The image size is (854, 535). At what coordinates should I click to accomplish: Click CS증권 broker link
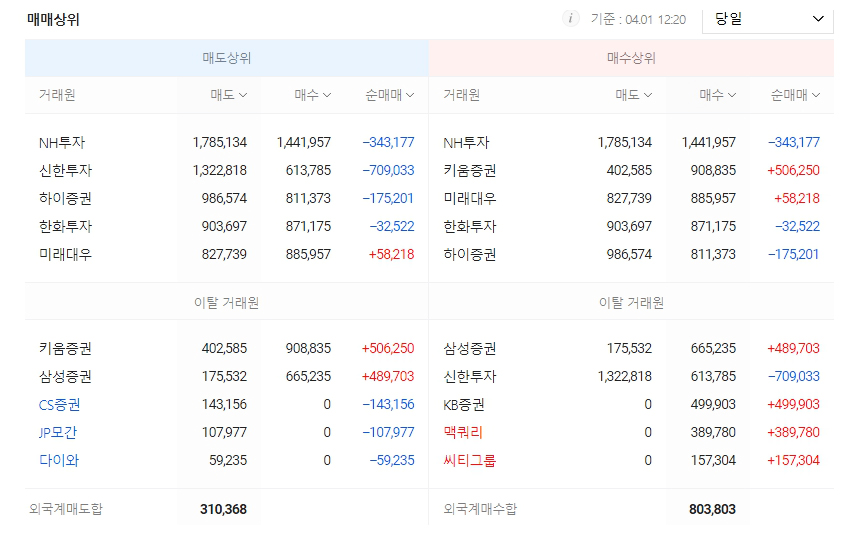59,405
